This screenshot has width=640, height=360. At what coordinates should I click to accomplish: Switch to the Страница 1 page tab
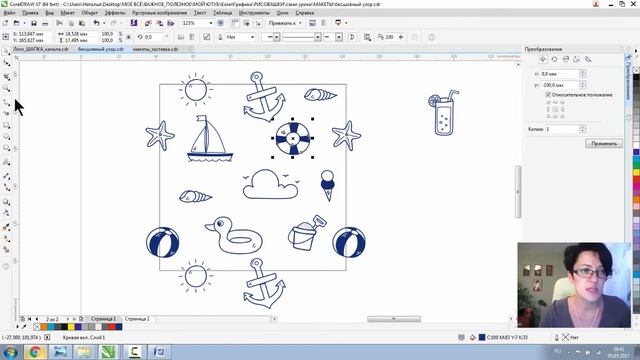point(103,319)
